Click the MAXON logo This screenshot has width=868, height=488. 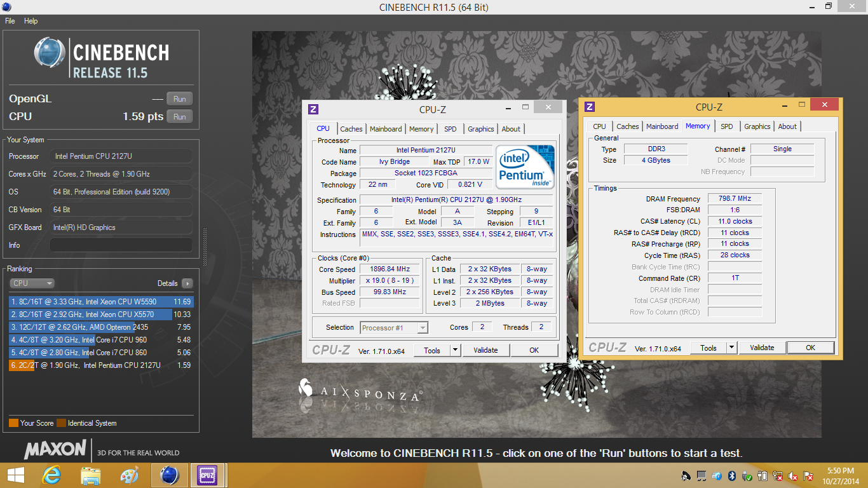pyautogui.click(x=55, y=450)
